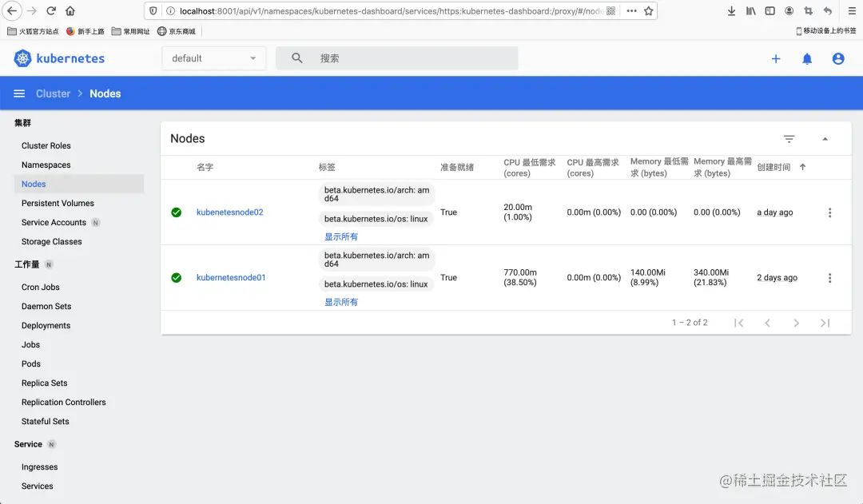Go to the last page of nodes
This screenshot has width=863, height=504.
pos(825,323)
